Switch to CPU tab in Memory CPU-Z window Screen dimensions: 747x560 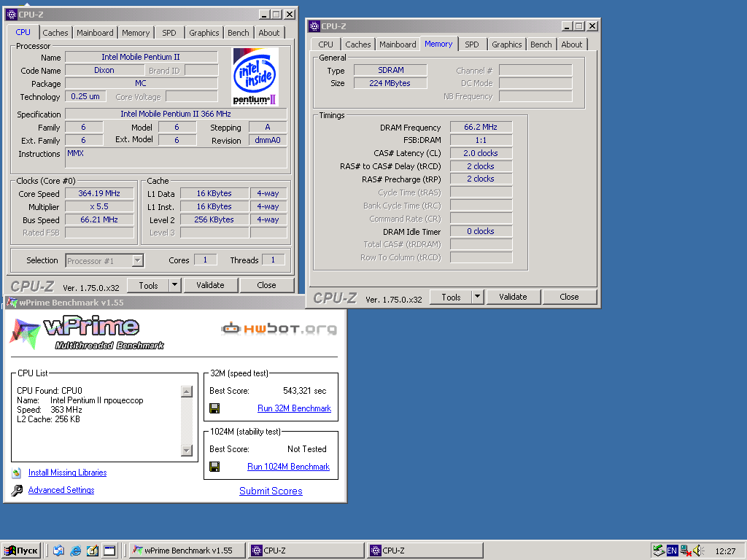(326, 44)
